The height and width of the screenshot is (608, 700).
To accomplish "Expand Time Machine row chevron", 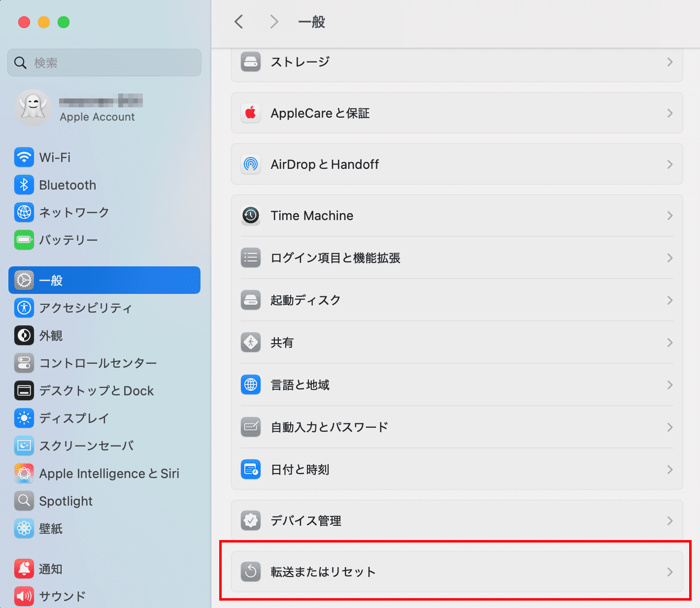I will (x=670, y=216).
